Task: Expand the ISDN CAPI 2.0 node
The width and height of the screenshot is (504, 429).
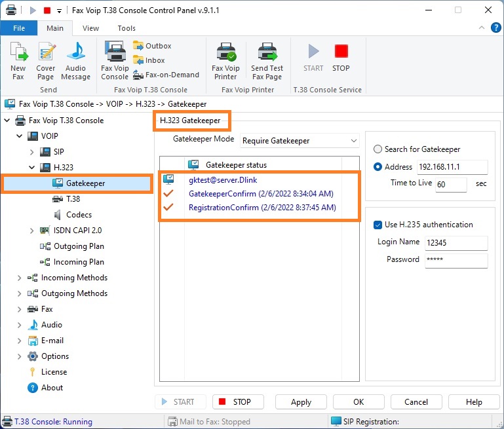Action: click(x=32, y=231)
